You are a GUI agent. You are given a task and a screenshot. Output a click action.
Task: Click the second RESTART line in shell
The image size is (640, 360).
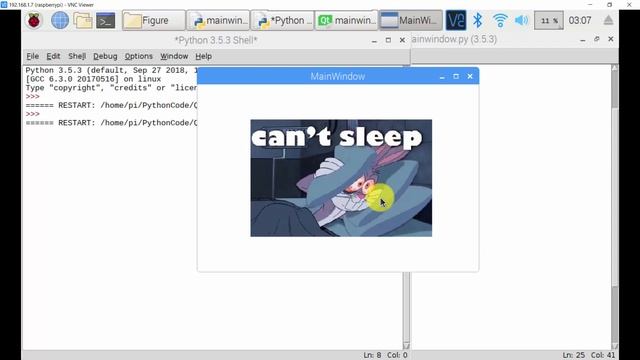111,123
